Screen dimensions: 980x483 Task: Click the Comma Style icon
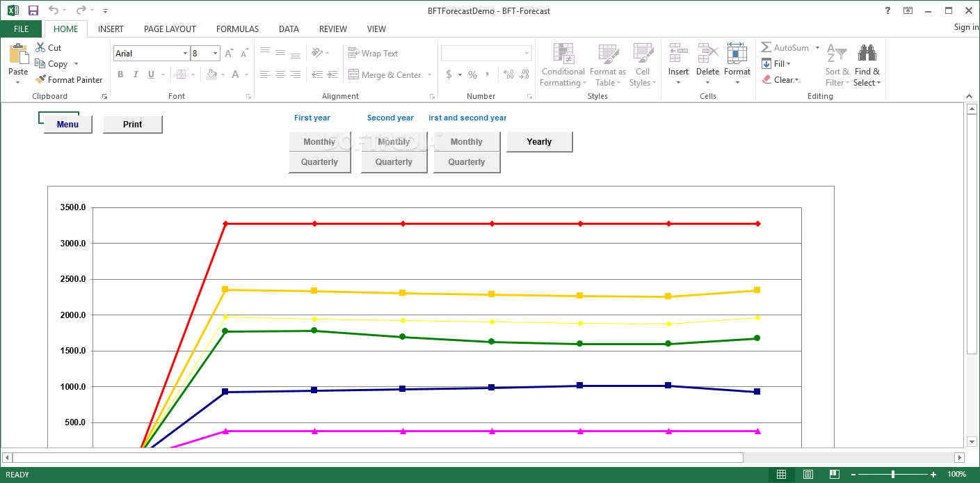coord(488,74)
